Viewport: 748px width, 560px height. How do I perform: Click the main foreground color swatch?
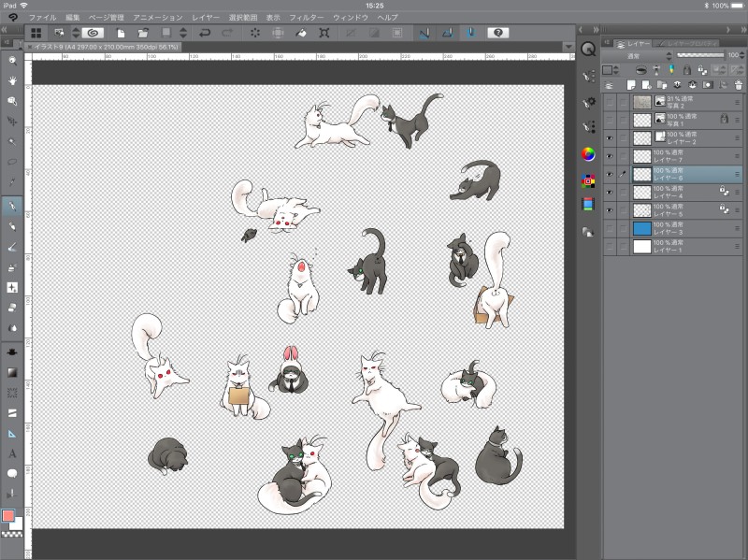pos(8,516)
